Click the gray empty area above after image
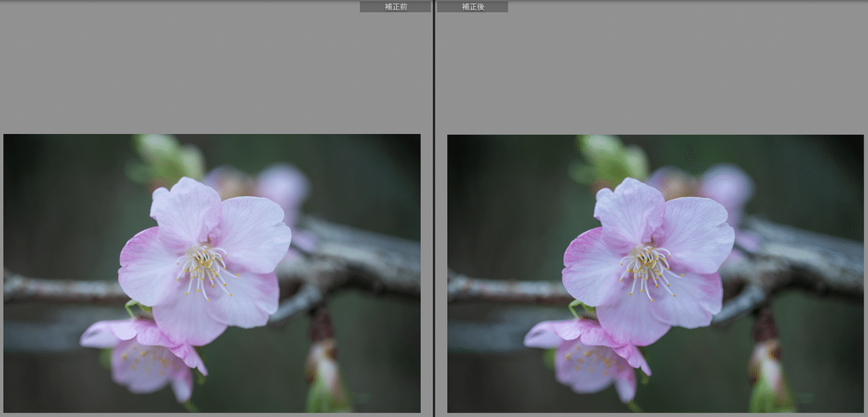This screenshot has width=868, height=417. (x=651, y=72)
